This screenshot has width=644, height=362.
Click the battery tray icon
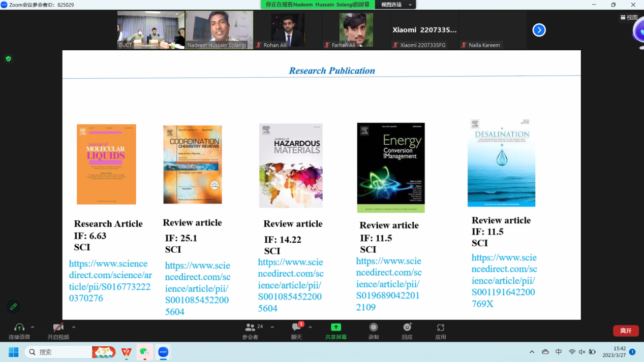coord(592,352)
